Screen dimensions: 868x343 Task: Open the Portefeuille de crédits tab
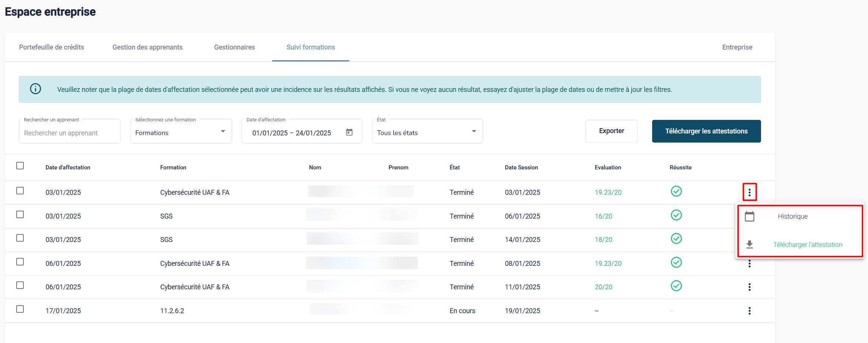[x=52, y=47]
